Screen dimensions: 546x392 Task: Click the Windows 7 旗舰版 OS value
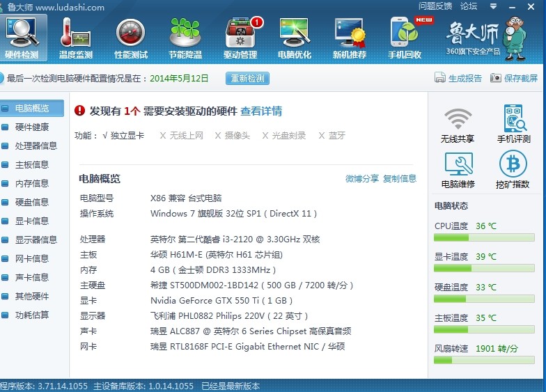pos(234,213)
